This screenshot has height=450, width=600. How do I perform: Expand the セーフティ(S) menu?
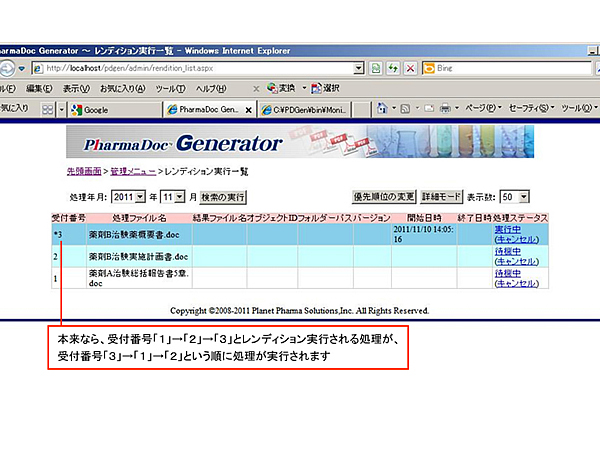pos(532,108)
